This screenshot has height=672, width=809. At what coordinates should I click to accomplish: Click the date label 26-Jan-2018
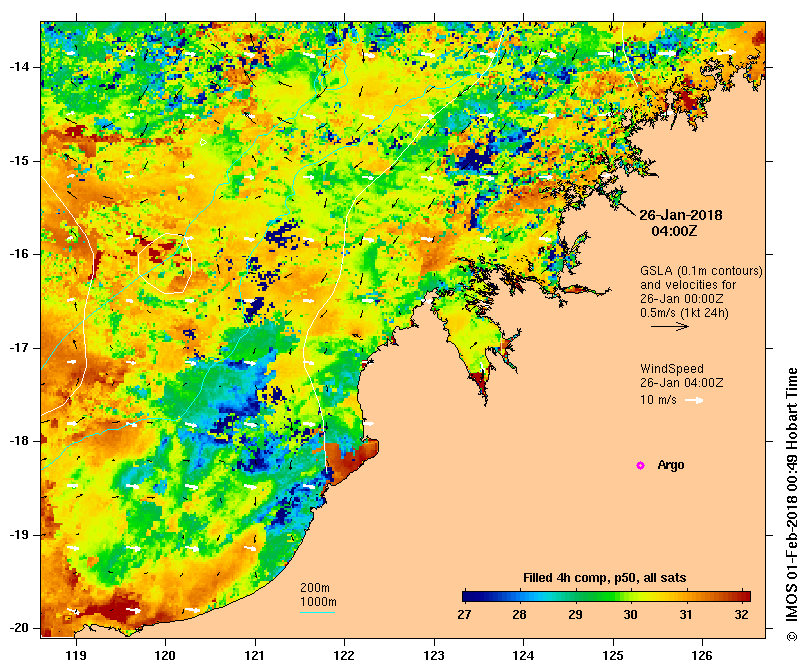681,215
